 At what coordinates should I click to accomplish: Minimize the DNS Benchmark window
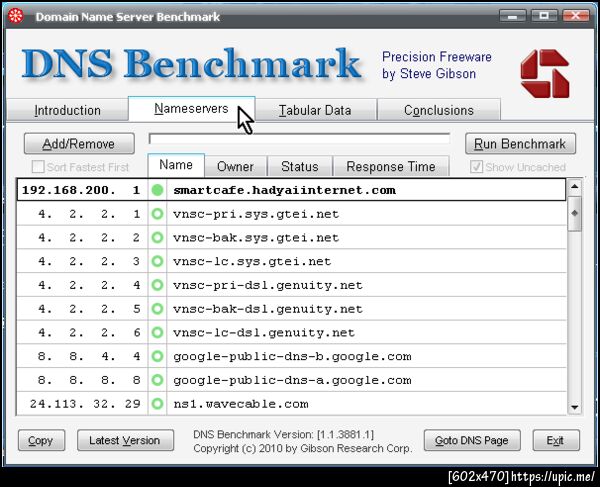(x=512, y=16)
